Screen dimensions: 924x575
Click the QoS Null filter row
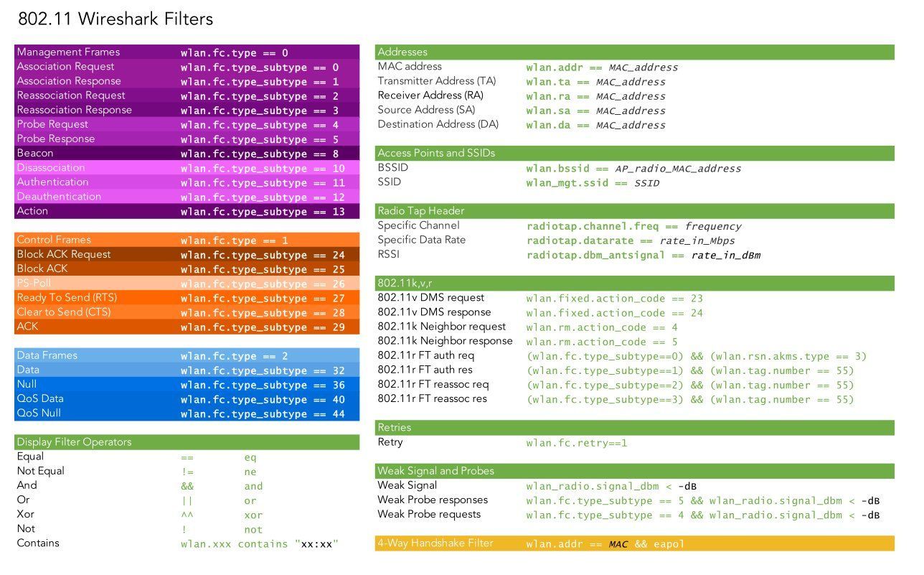[x=187, y=413]
